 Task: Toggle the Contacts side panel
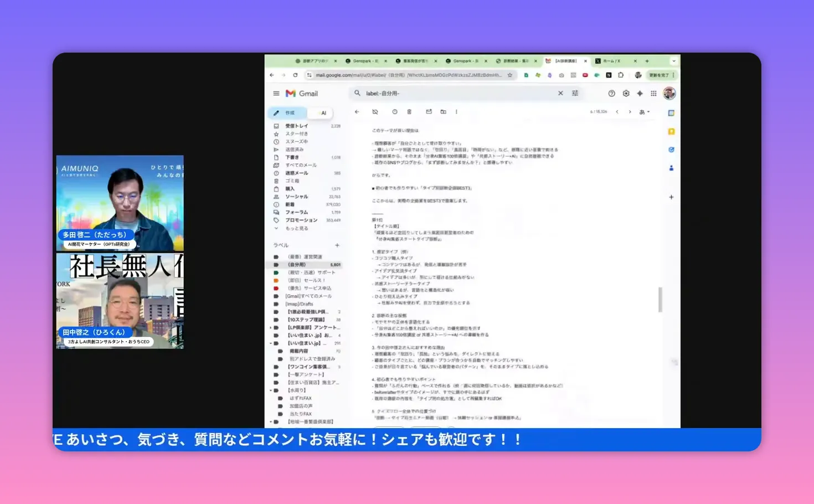point(671,167)
